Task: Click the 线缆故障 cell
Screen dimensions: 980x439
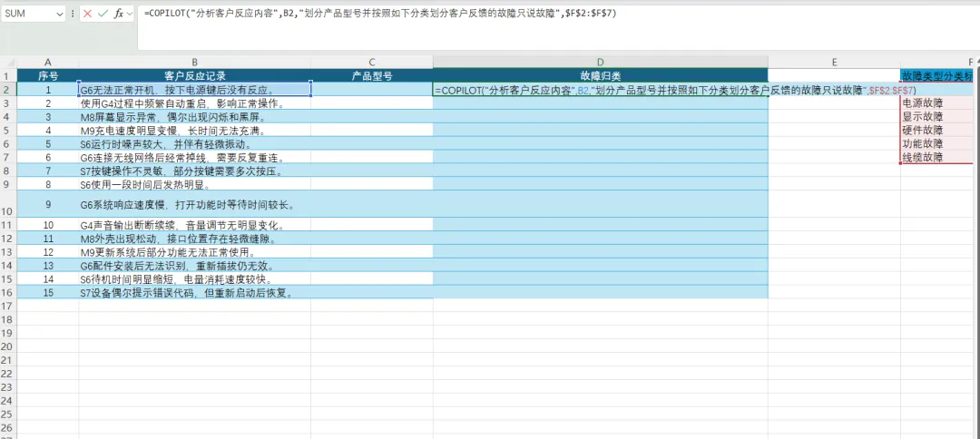Action: pyautogui.click(x=936, y=157)
